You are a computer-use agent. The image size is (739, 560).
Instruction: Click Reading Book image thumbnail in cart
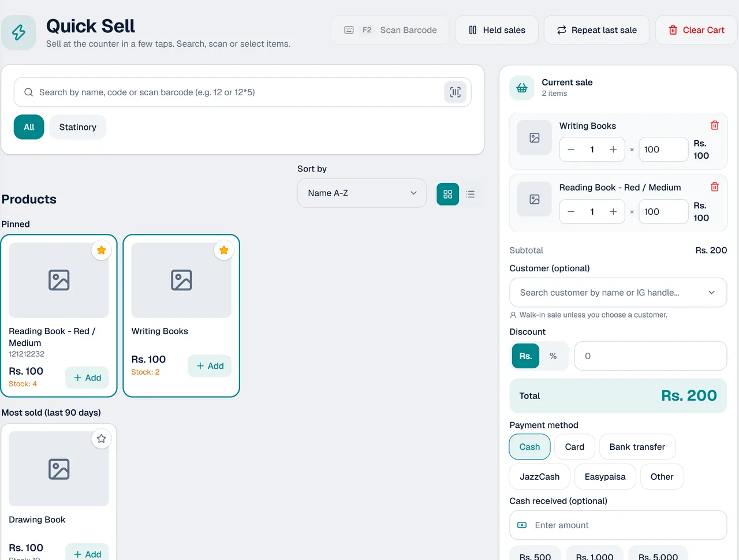[535, 199]
